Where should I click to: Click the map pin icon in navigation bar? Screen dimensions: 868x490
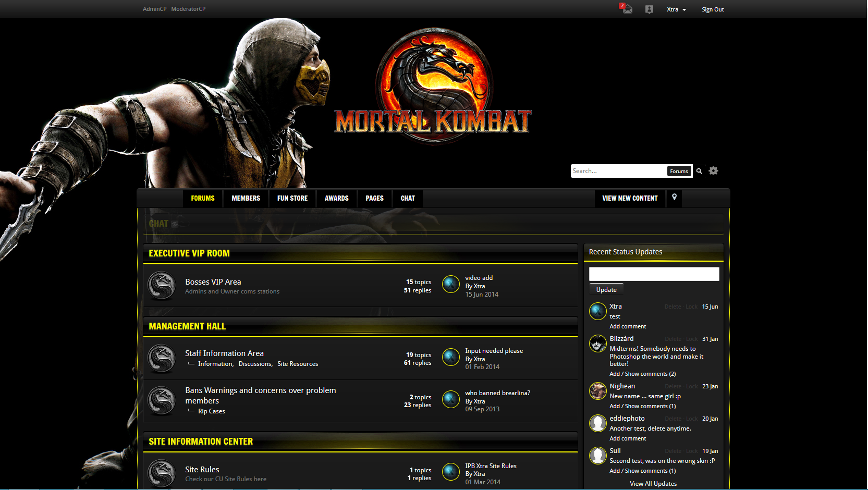click(674, 198)
